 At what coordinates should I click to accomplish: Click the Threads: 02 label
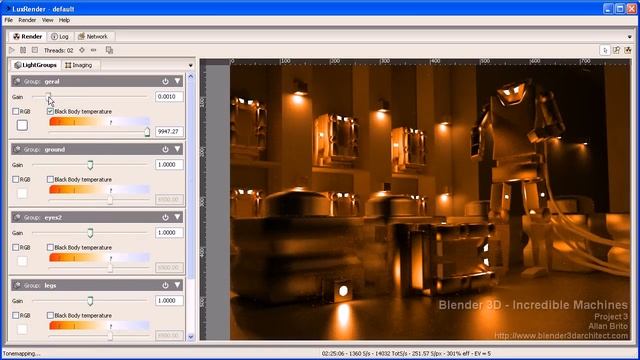(58, 50)
